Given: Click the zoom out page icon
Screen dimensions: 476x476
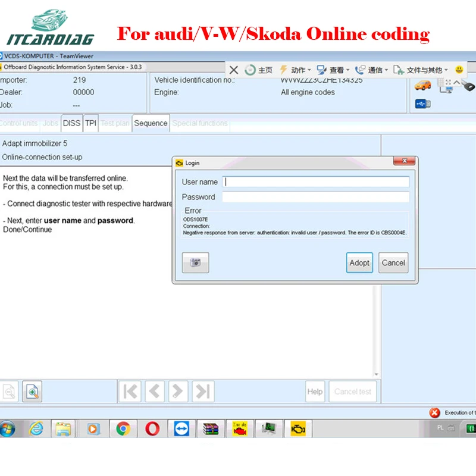Looking at the screenshot, I should 9,392.
